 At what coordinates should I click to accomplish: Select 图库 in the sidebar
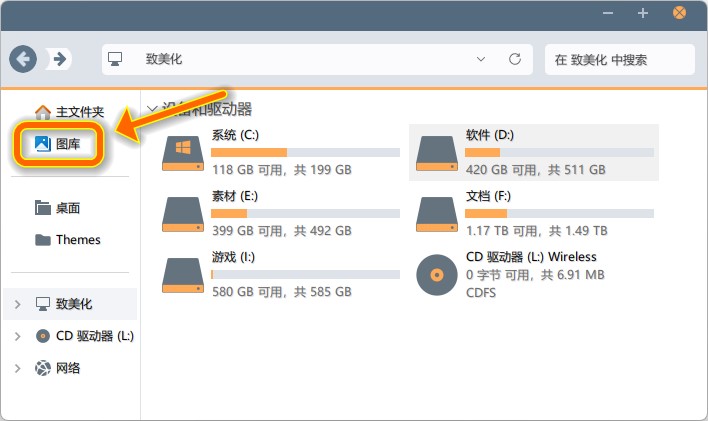[67, 144]
